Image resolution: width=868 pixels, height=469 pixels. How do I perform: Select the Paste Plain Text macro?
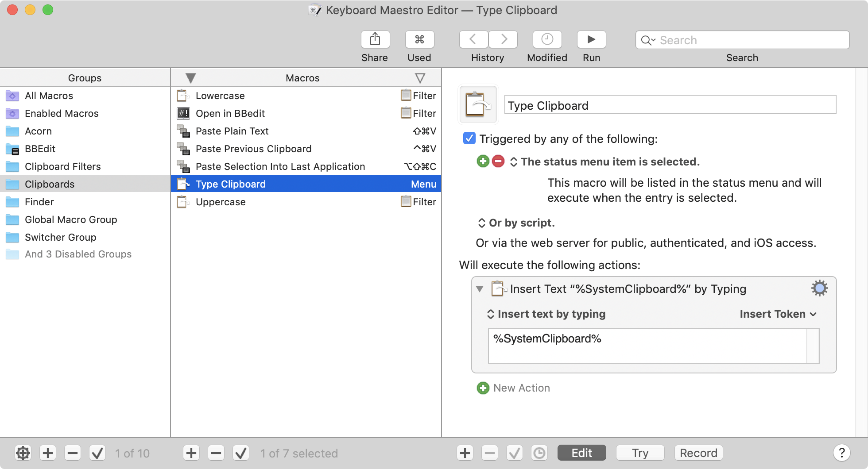[232, 131]
